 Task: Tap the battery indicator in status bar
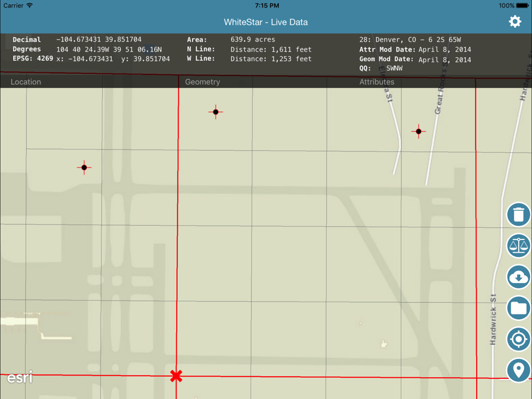pos(522,5)
